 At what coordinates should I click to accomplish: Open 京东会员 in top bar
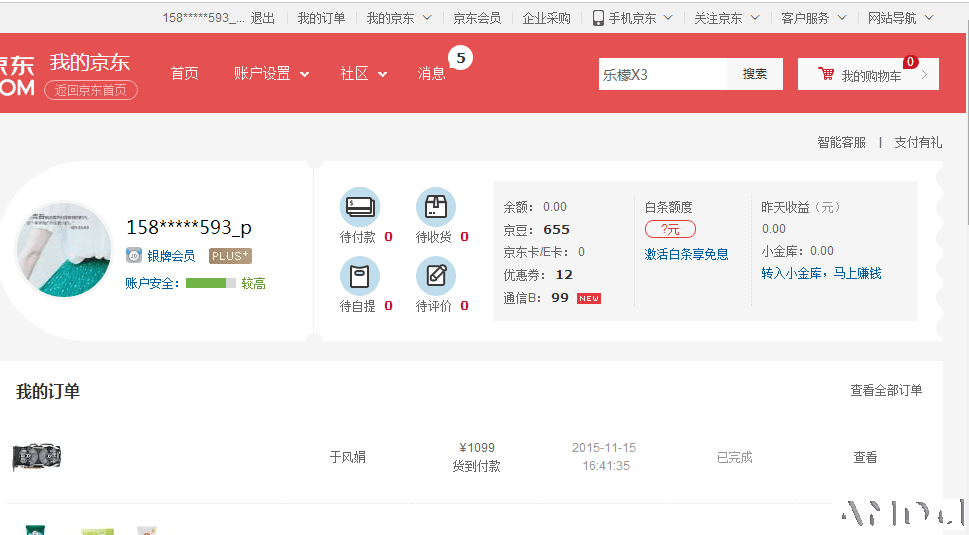[477, 18]
